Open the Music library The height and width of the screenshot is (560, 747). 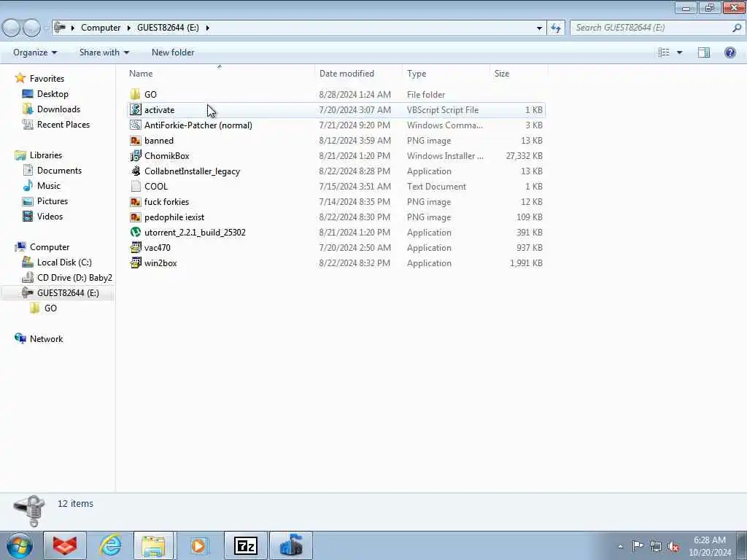click(x=49, y=186)
